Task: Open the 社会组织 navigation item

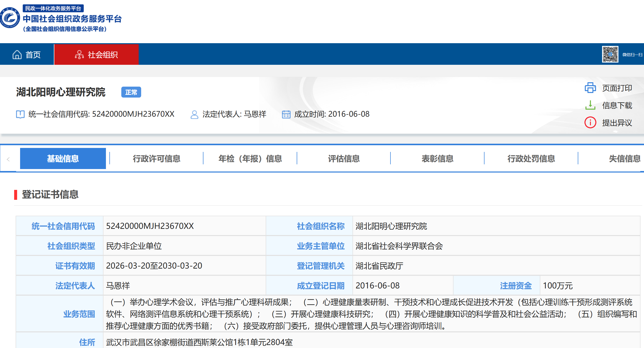Action: click(97, 54)
